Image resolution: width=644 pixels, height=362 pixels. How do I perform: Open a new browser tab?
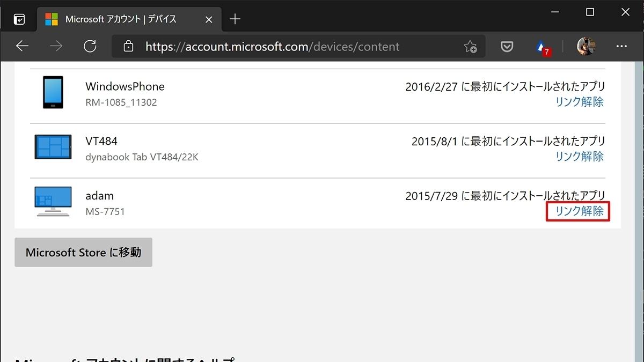tap(235, 19)
